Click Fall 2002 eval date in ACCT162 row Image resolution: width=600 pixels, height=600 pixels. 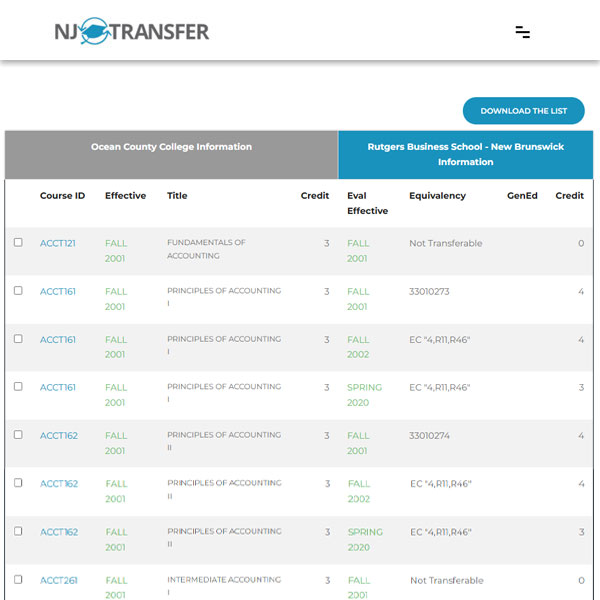coord(359,491)
